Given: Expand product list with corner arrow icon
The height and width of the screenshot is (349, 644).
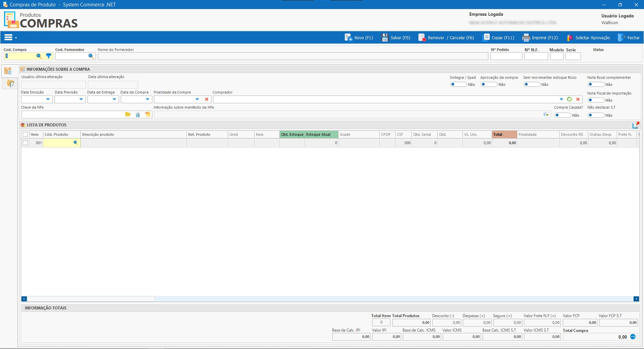Looking at the screenshot, I should [x=636, y=125].
